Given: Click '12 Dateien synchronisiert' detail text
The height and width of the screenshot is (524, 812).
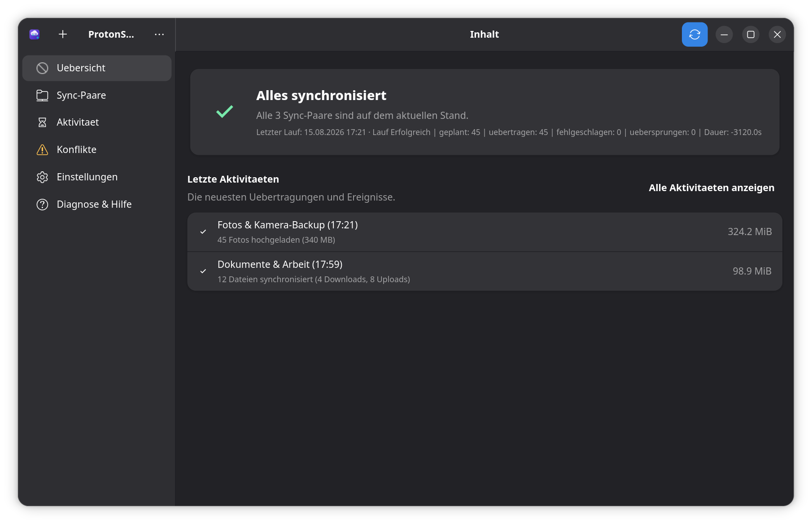Looking at the screenshot, I should click(x=314, y=279).
